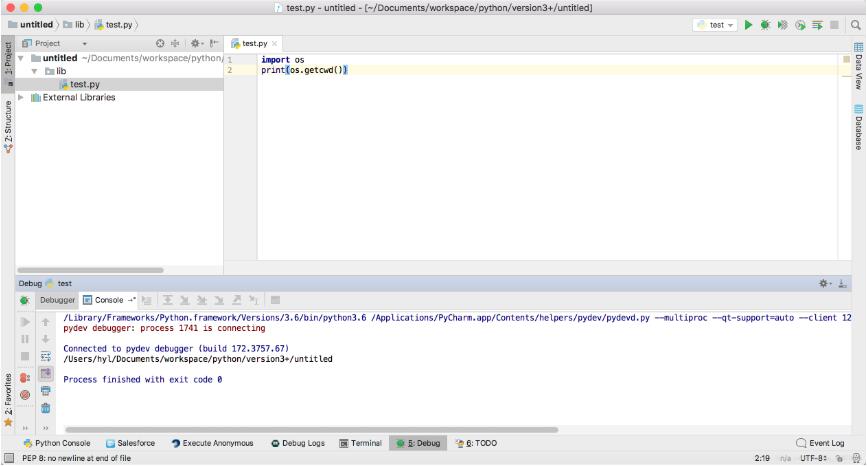Open Debug tool window settings gear
The height and width of the screenshot is (466, 867).
click(x=824, y=283)
